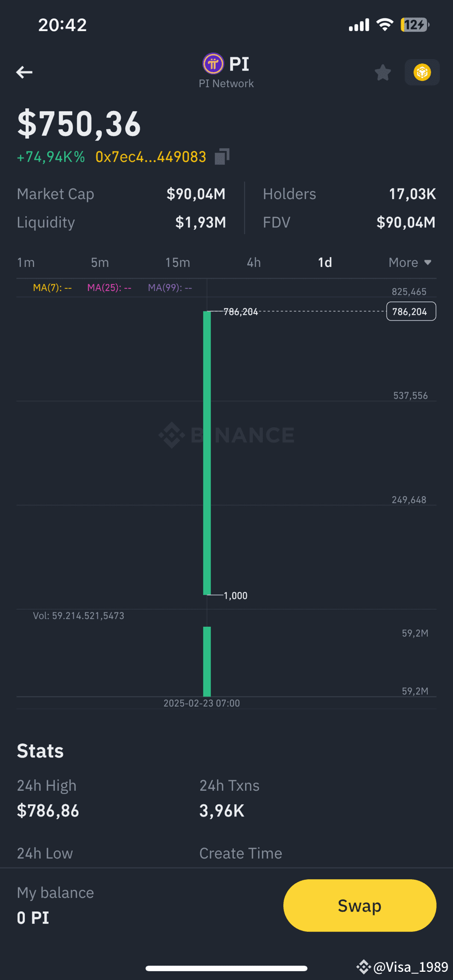Tap the green price candlestick
The width and height of the screenshot is (453, 980).
[207, 453]
